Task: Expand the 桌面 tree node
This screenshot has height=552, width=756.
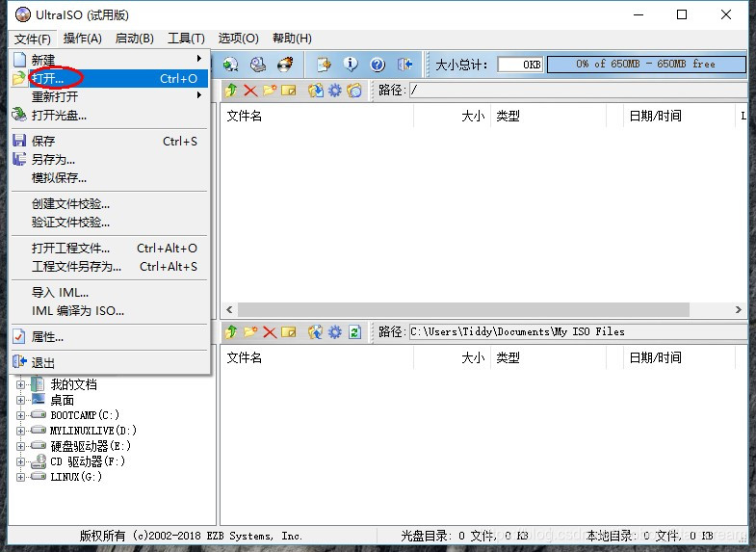Action: click(20, 400)
